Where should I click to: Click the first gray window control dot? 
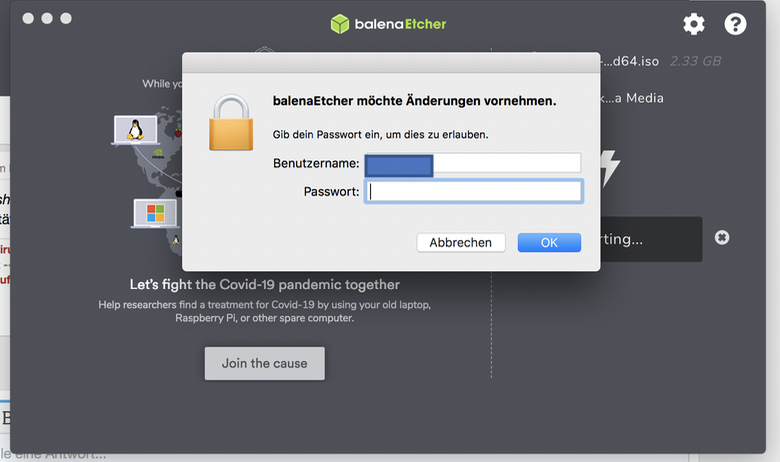pos(28,18)
